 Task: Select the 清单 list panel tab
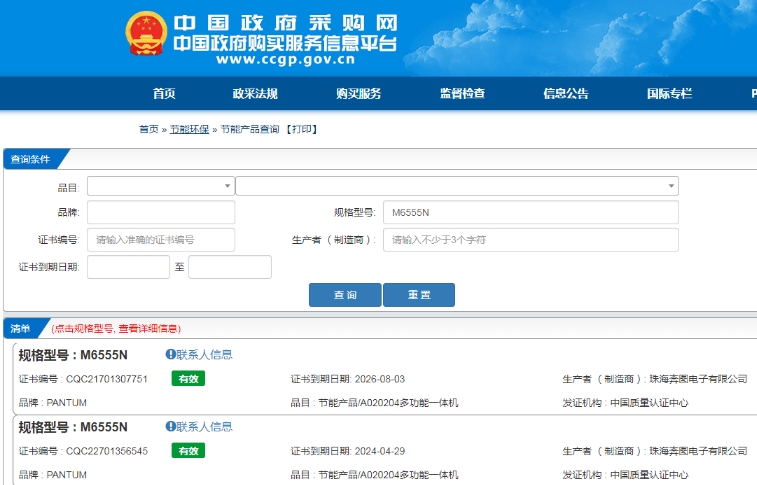click(20, 329)
